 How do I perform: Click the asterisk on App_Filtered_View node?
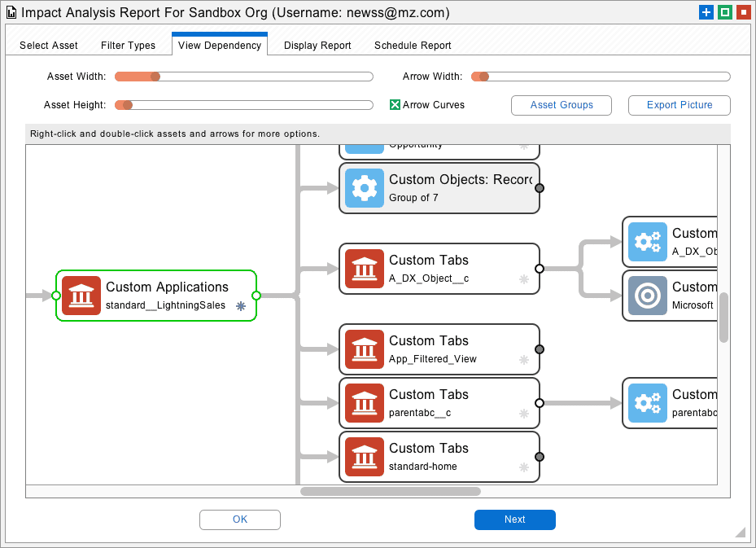(524, 359)
